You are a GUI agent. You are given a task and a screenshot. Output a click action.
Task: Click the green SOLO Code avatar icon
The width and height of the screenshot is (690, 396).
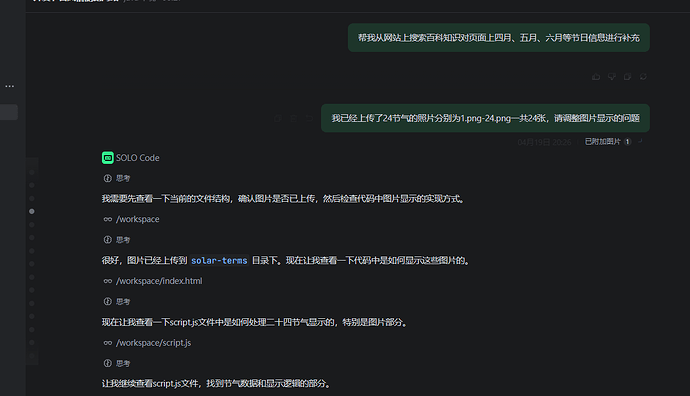click(108, 158)
